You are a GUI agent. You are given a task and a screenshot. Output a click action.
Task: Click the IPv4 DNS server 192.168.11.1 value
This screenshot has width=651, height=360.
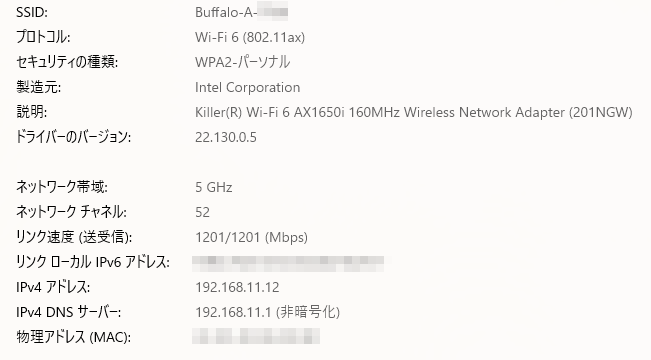pos(267,312)
